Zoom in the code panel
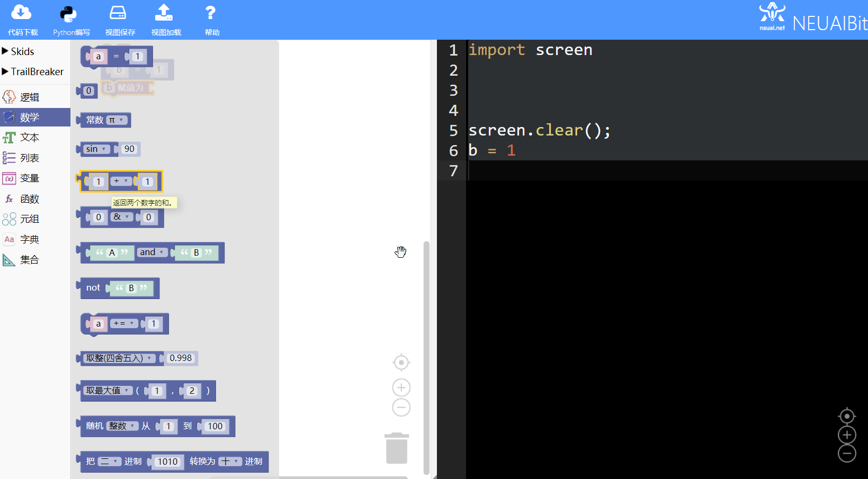This screenshot has height=479, width=868. [x=847, y=435]
